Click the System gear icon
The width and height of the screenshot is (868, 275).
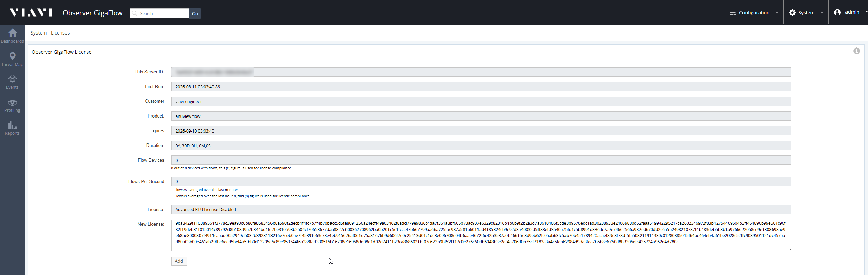(792, 13)
